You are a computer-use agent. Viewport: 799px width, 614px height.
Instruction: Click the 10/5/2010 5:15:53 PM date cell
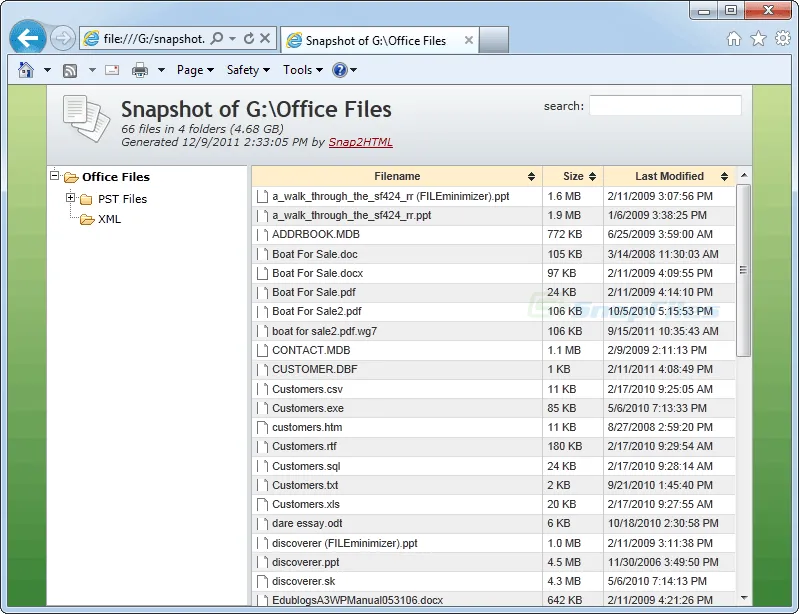[669, 311]
